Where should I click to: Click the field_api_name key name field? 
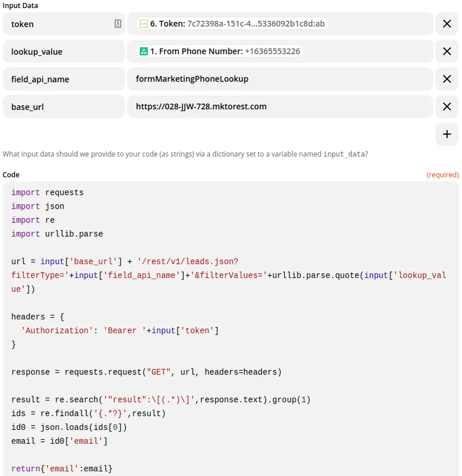58,79
